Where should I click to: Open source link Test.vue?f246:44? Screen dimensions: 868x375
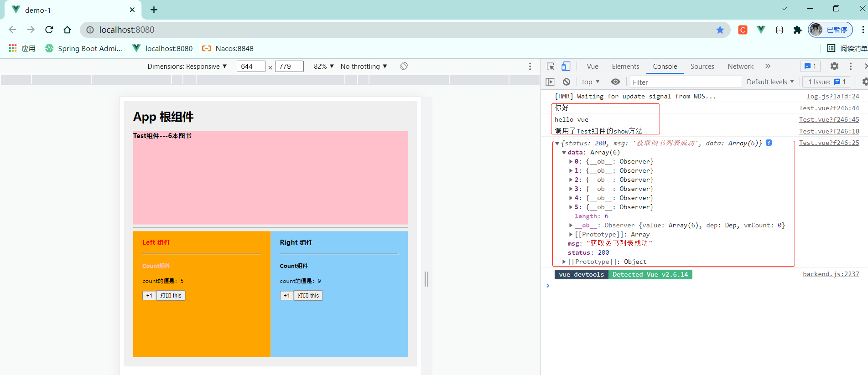pos(829,108)
